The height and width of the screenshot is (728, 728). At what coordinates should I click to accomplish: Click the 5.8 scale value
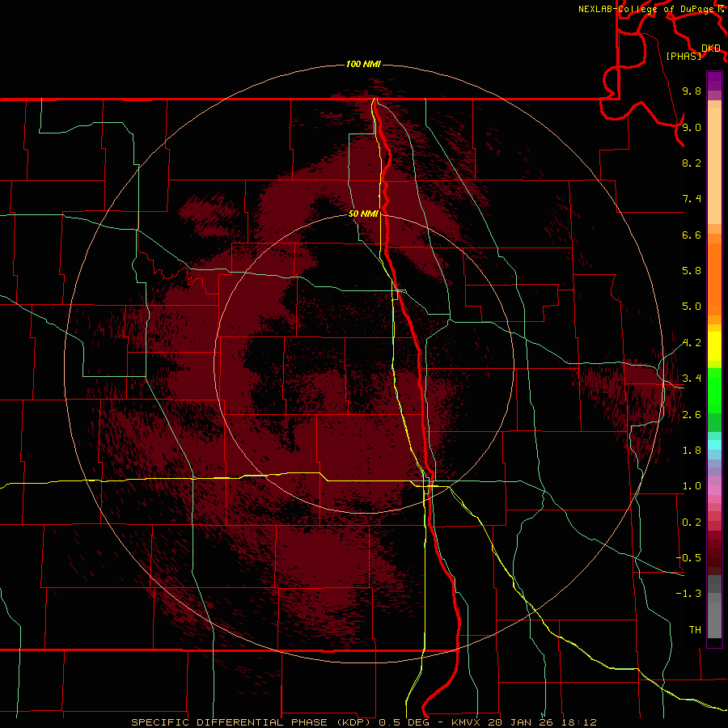(x=692, y=271)
